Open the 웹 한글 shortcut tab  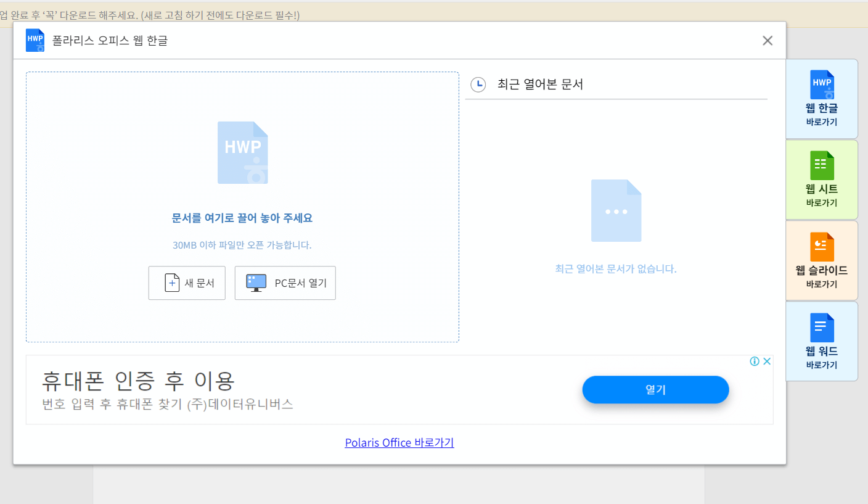click(x=822, y=99)
